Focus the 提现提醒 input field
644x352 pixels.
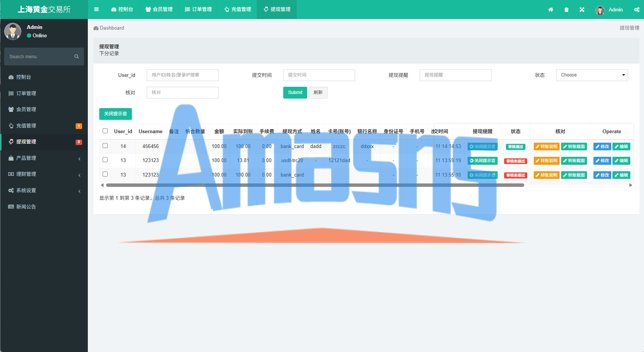[x=455, y=75]
